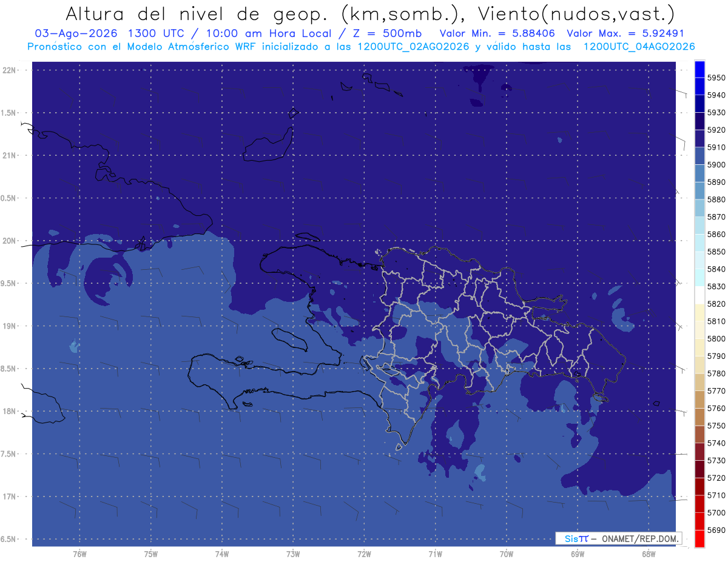Click the '5770' colorbar value
Viewport: 728px width, 562px height.
pos(716,391)
